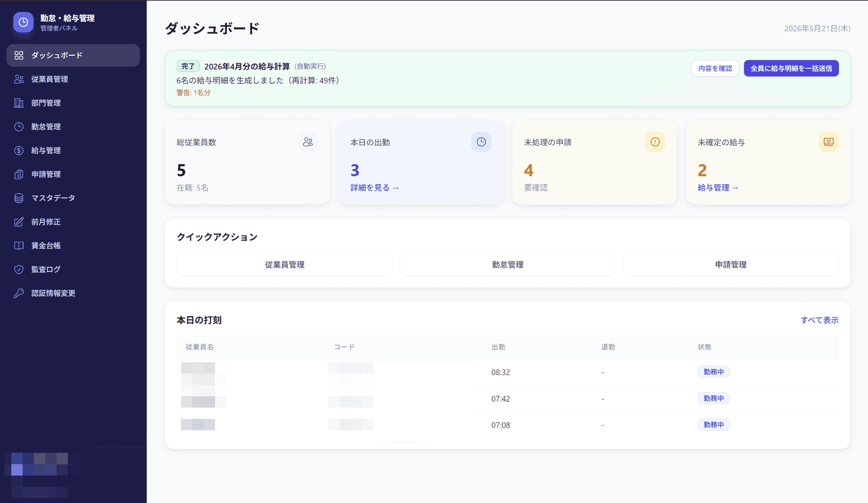
Task: Click the building icon next to 部門管理
Action: (19, 103)
